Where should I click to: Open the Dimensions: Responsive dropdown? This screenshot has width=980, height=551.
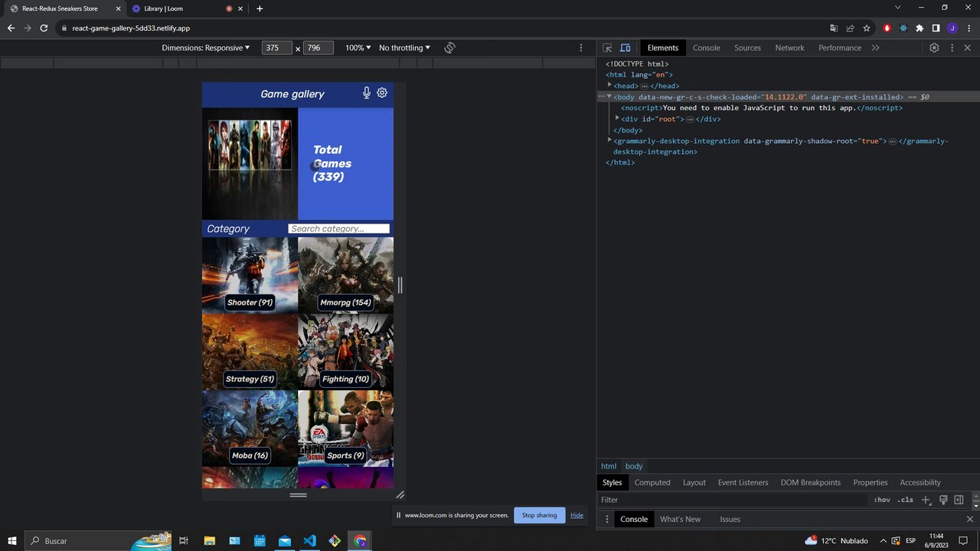click(x=206, y=47)
